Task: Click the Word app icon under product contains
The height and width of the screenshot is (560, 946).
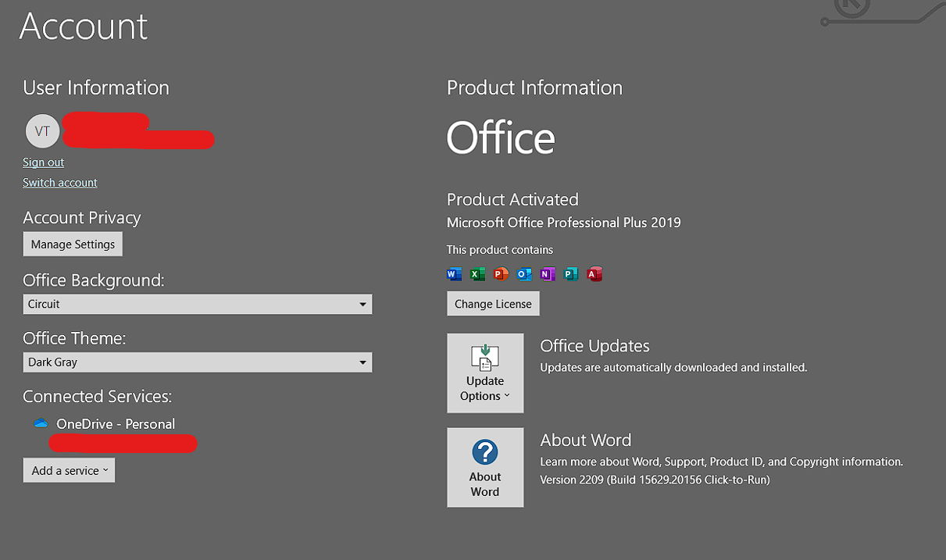Action: pos(454,273)
